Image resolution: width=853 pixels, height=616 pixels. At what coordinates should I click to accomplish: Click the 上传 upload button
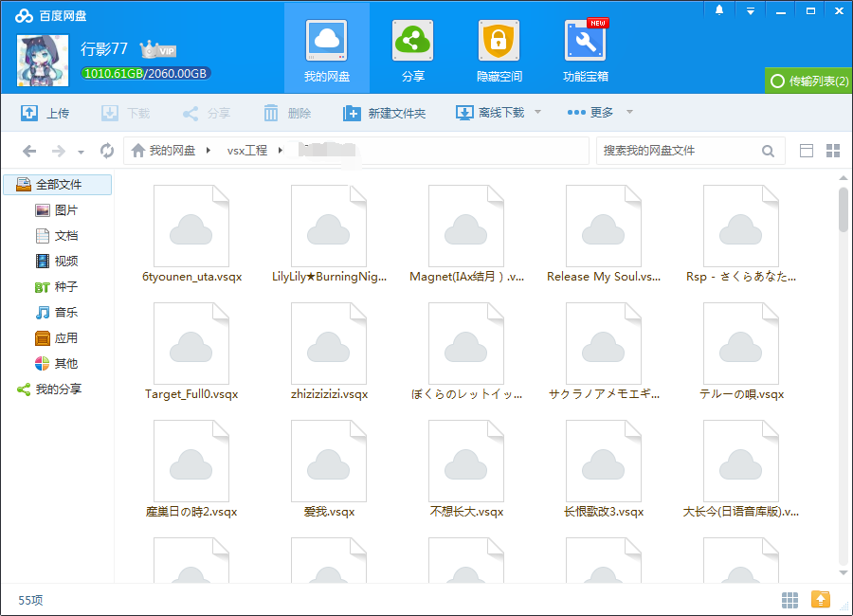(x=45, y=113)
